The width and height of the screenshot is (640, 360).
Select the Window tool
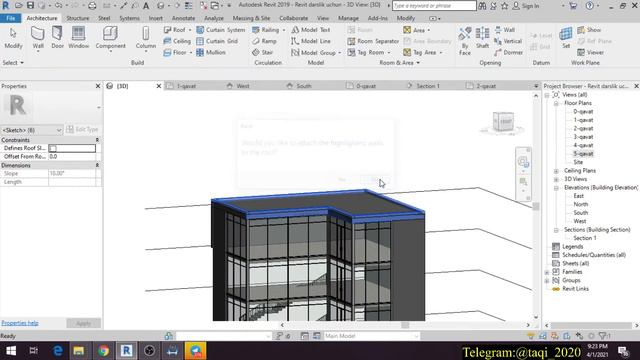(78, 38)
